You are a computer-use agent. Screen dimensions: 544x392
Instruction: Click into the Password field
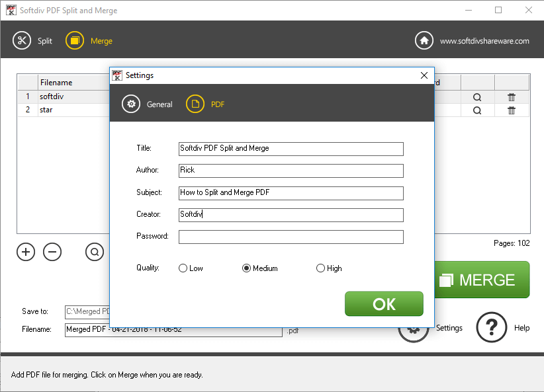(x=291, y=237)
